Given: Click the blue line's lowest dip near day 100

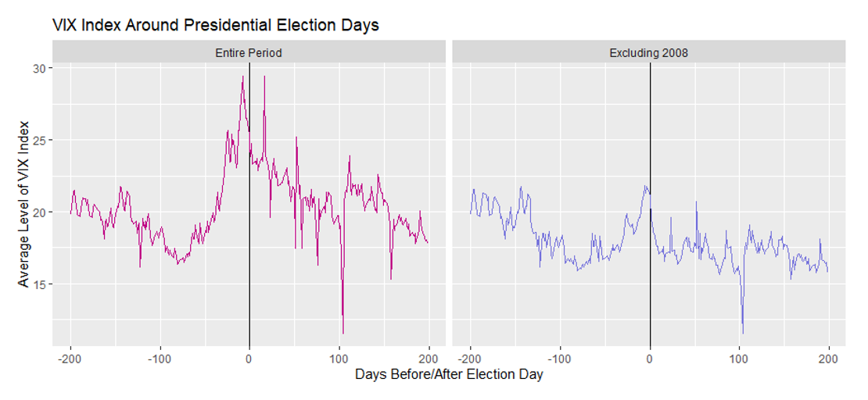Looking at the screenshot, I should pos(743,332).
